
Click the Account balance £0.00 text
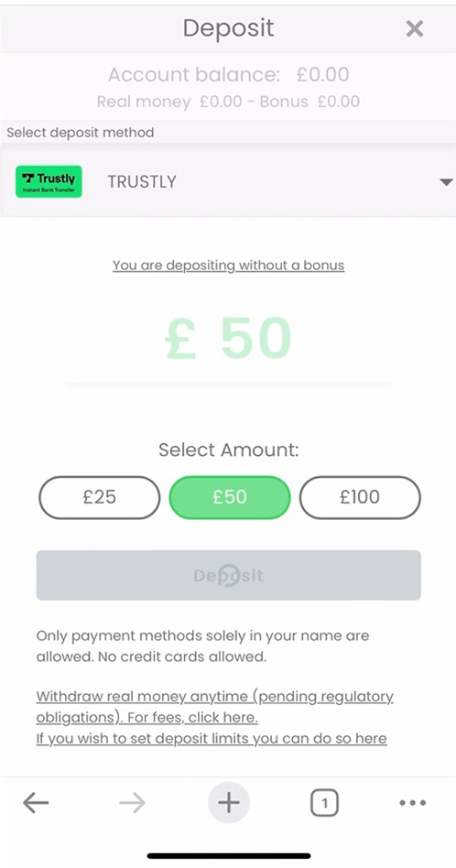[229, 74]
